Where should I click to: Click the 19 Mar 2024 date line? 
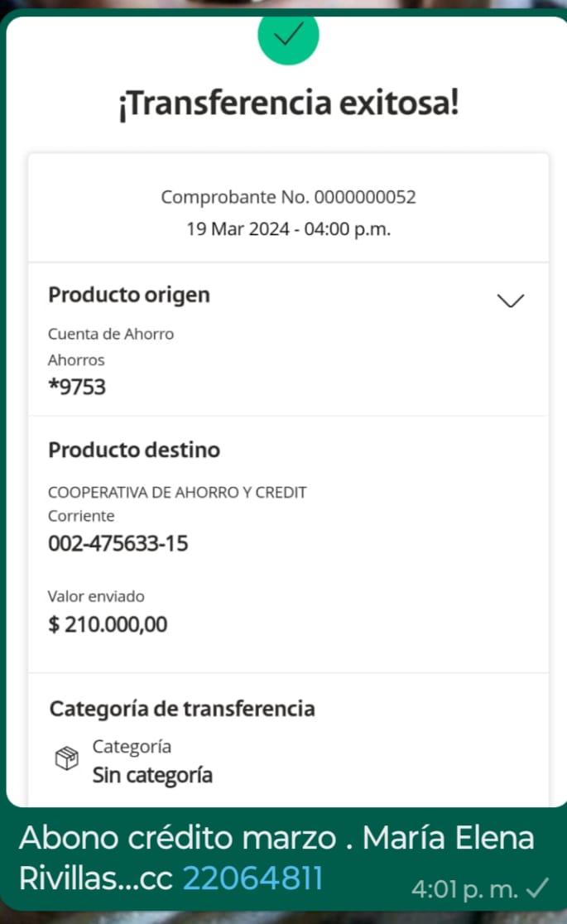288,229
